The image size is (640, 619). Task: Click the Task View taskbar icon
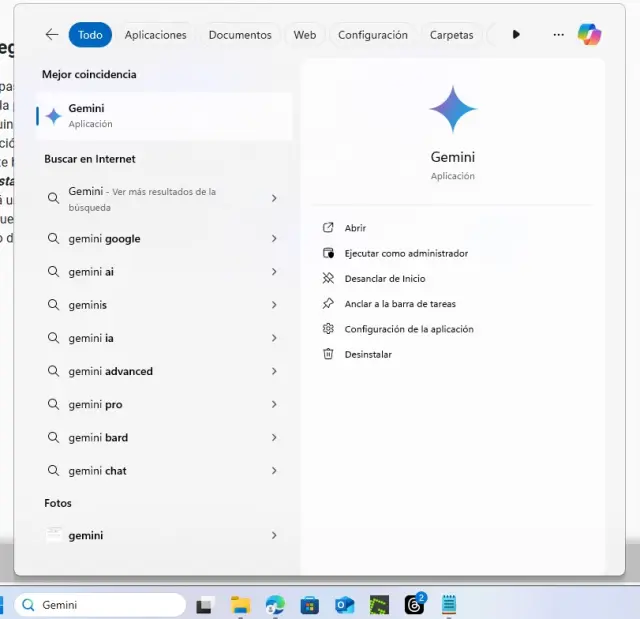(205, 605)
